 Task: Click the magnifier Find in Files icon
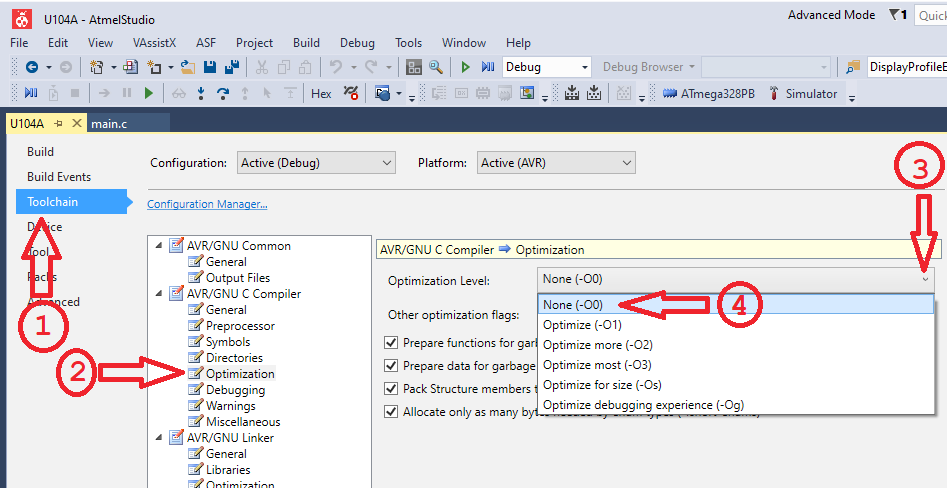click(x=436, y=67)
